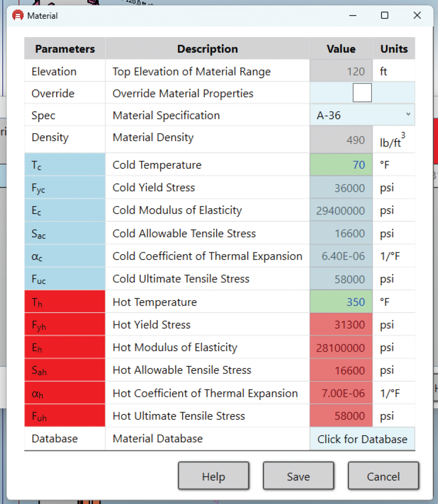Click the Th red row header

pos(64,301)
